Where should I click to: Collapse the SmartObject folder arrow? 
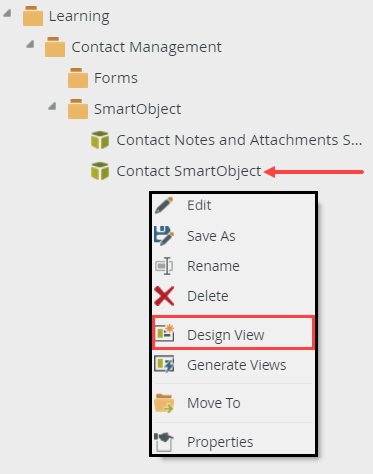pos(52,106)
